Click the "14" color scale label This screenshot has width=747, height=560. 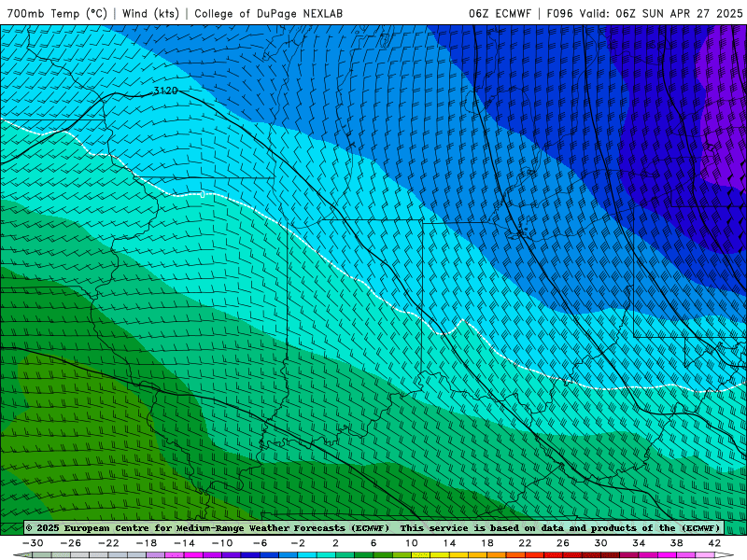click(x=449, y=543)
